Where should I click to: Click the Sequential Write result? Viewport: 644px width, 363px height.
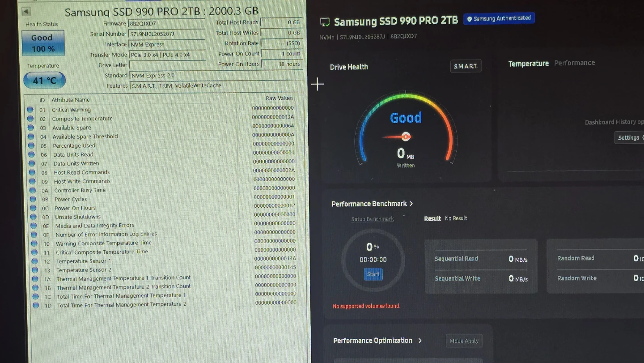coord(481,278)
